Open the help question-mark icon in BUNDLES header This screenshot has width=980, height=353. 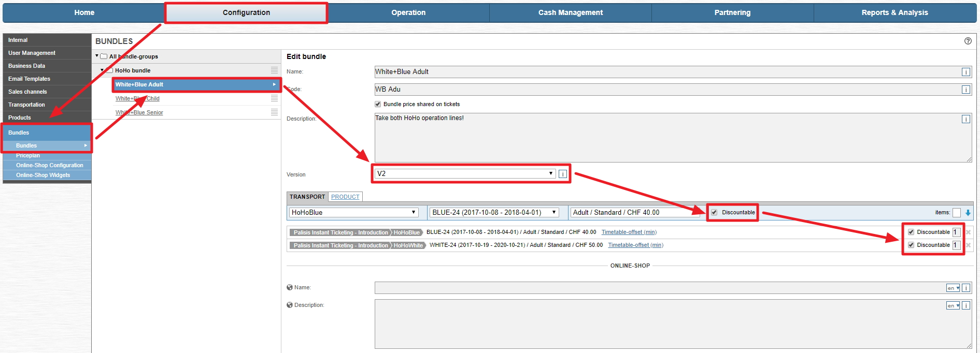coord(968,41)
